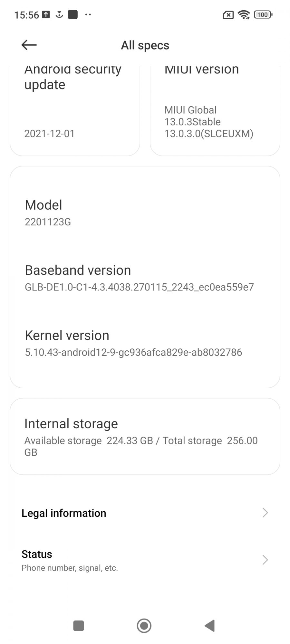
Task: Tap the All specs page title
Action: tap(145, 45)
